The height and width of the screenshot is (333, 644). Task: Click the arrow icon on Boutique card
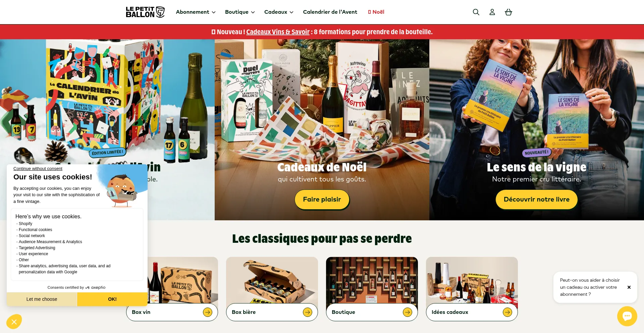tap(408, 312)
